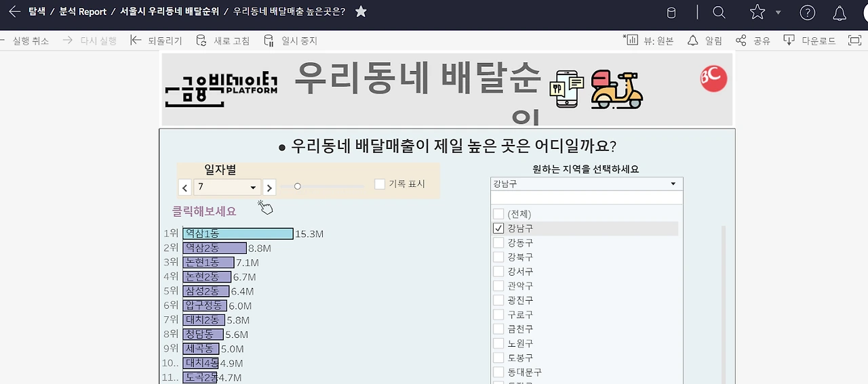Check 강북구 checkbox
Screen dimensions: 868x384
click(498, 257)
